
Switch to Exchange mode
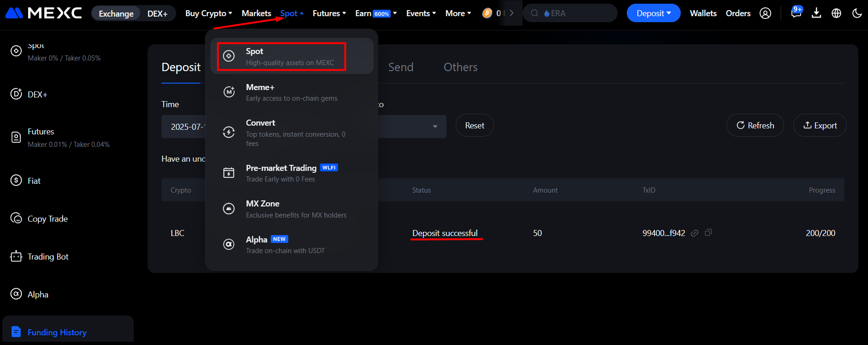click(116, 13)
